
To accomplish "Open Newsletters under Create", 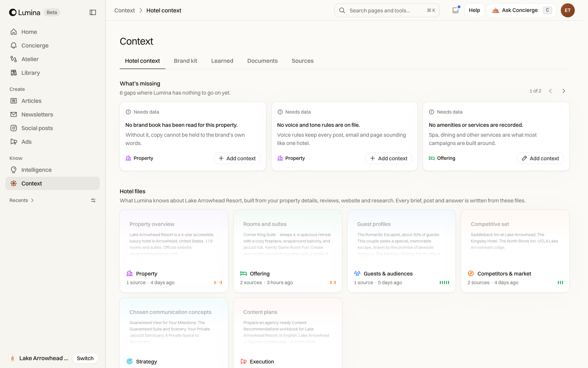I will [x=53, y=114].
